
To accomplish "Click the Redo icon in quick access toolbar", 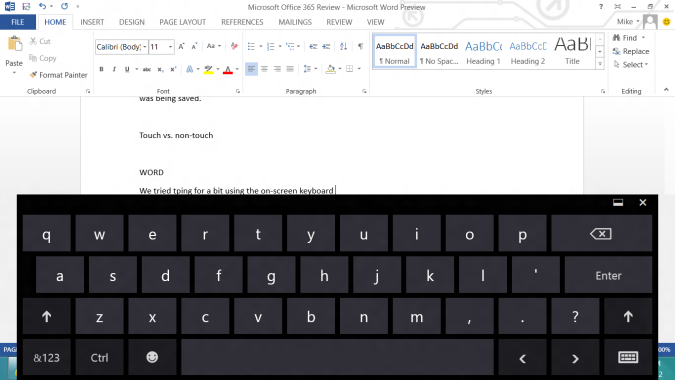I will [65, 6].
